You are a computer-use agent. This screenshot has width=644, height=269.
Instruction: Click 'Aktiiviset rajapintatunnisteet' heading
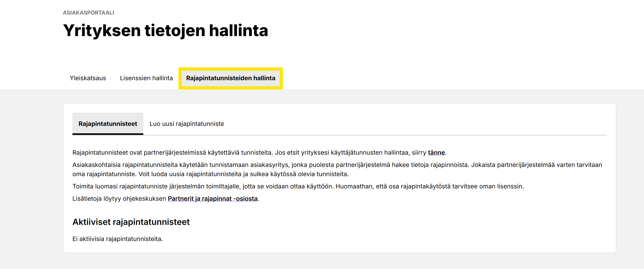[131, 222]
